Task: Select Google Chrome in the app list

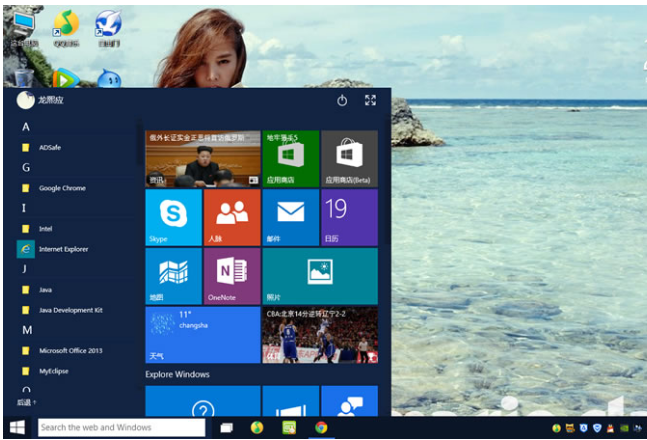Action: click(x=62, y=188)
